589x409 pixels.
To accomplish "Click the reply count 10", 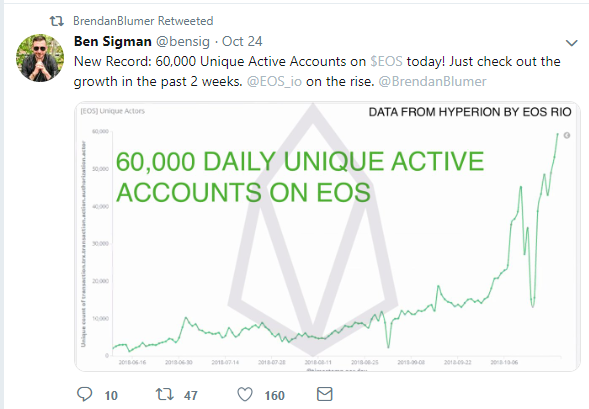I will click(x=111, y=395).
